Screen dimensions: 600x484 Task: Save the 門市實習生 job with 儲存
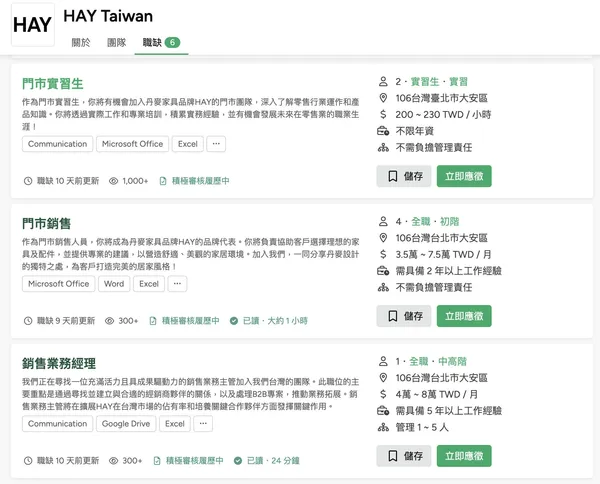404,176
